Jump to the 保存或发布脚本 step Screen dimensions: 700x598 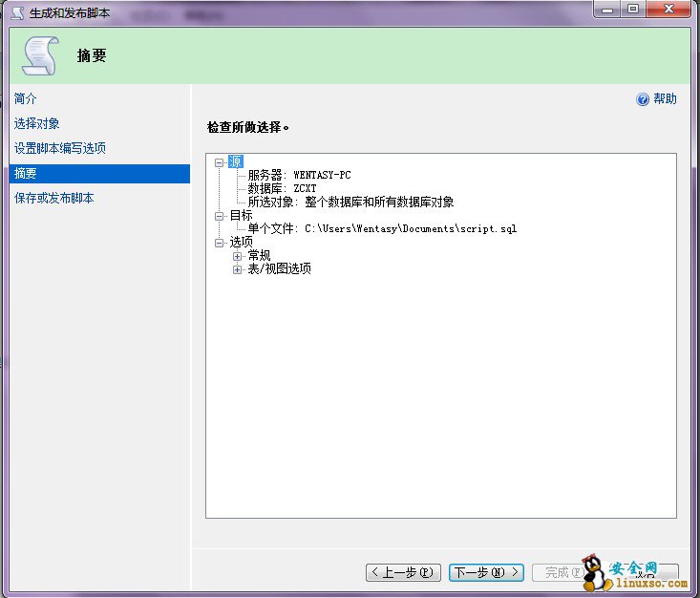click(x=54, y=198)
